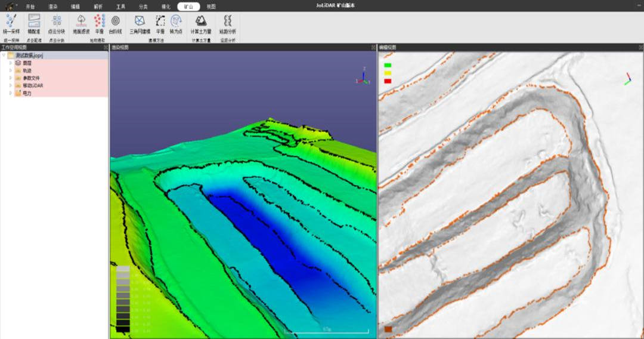
Task: Click the green legend swatch in right view
Action: pos(388,65)
